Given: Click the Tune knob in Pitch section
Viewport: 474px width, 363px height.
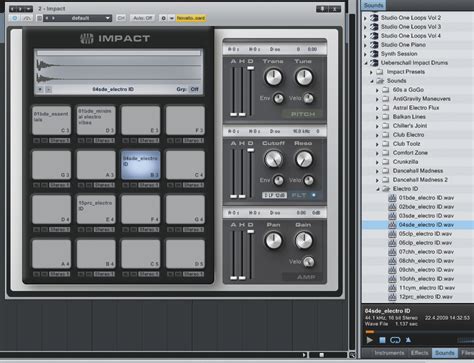Looking at the screenshot, I should (x=304, y=77).
